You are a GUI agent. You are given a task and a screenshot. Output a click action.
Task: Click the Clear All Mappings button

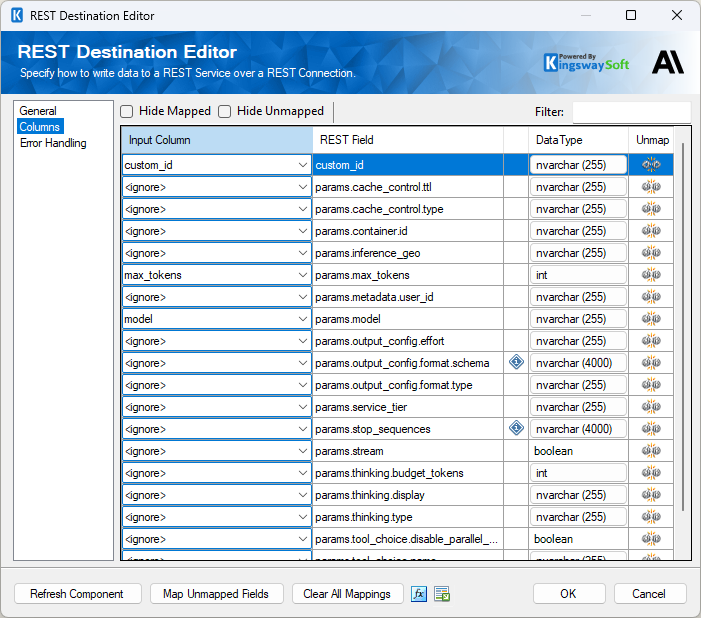[347, 594]
